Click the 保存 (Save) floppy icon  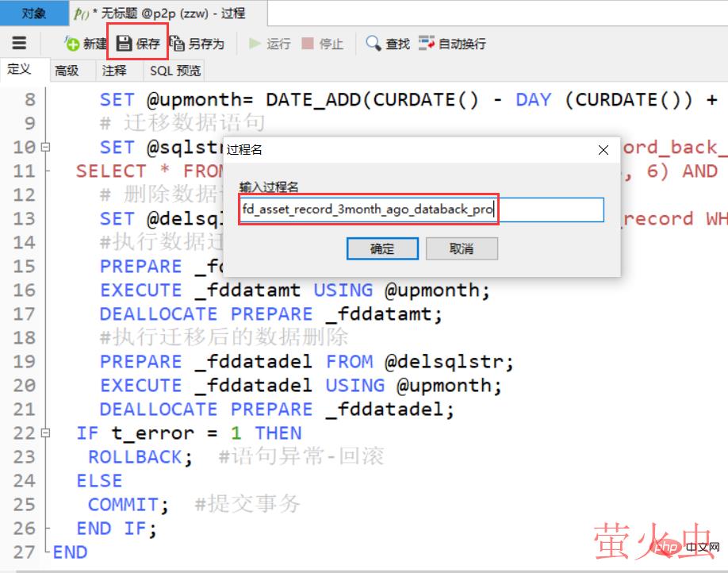tap(124, 43)
